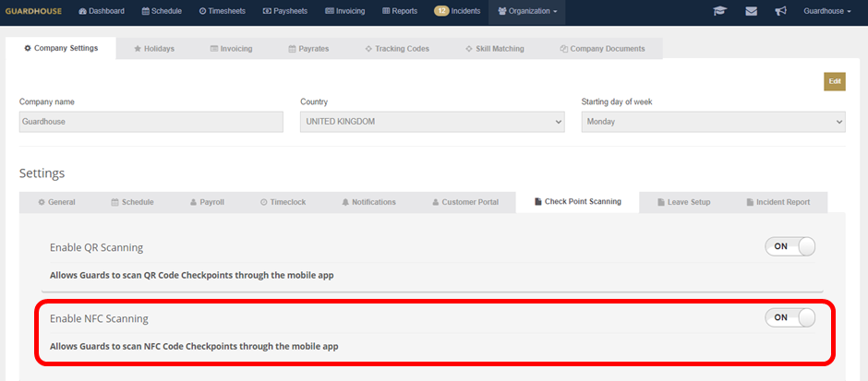Open the Starting day of week dropdown

click(x=714, y=122)
